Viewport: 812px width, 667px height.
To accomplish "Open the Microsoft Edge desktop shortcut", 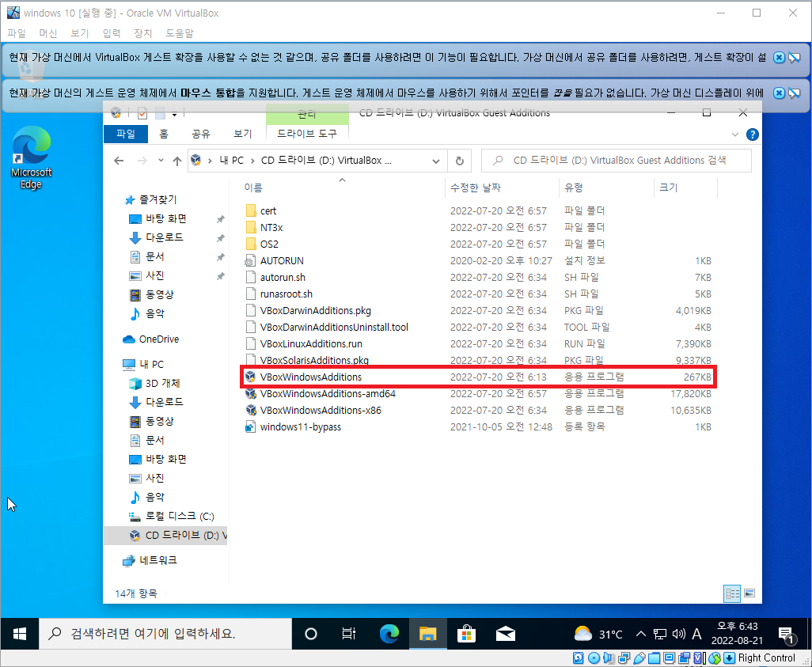I will [x=31, y=158].
